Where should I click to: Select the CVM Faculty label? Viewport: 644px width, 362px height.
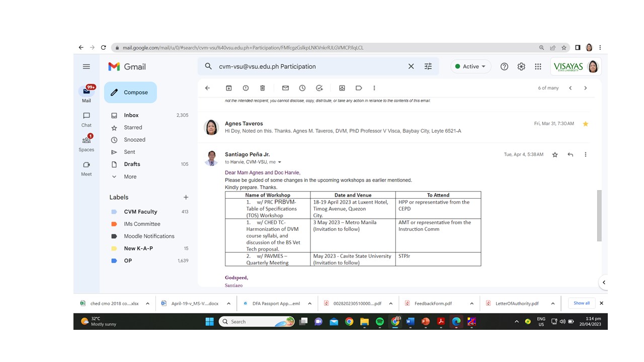pyautogui.click(x=140, y=212)
